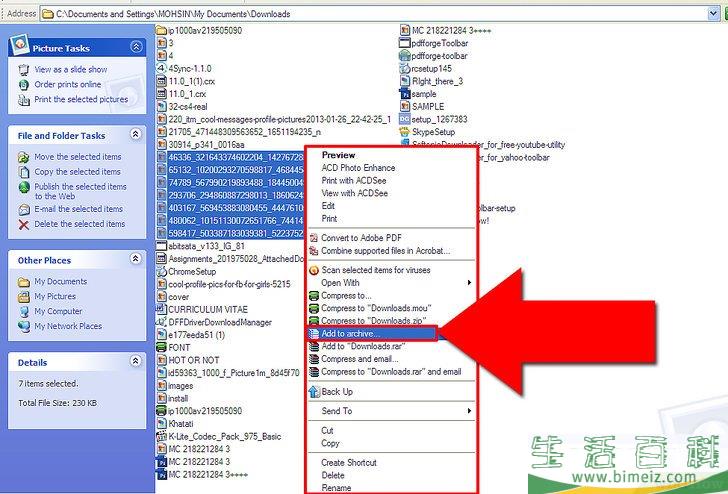The image size is (728, 494).
Task: Select Compress to "Downloads.zip" entry
Action: point(373,321)
